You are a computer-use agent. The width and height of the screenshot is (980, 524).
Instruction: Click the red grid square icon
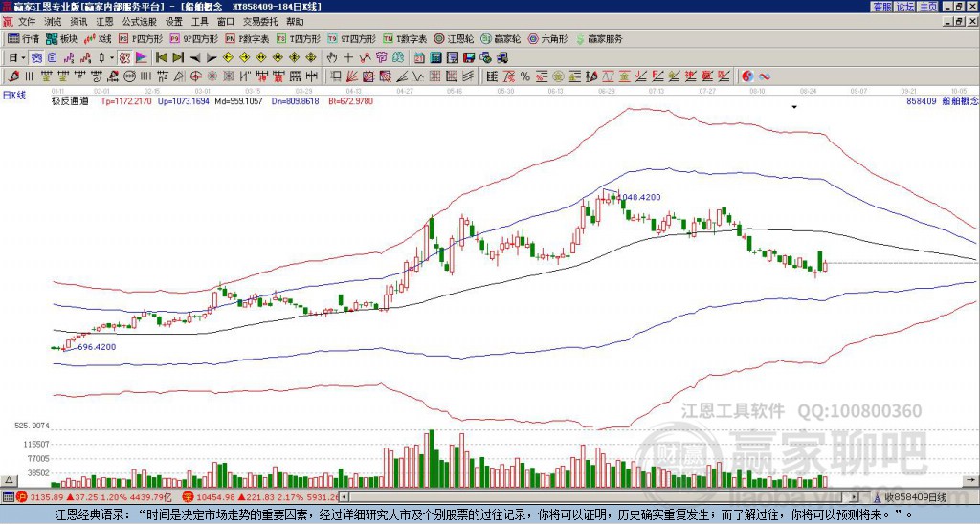(434, 76)
